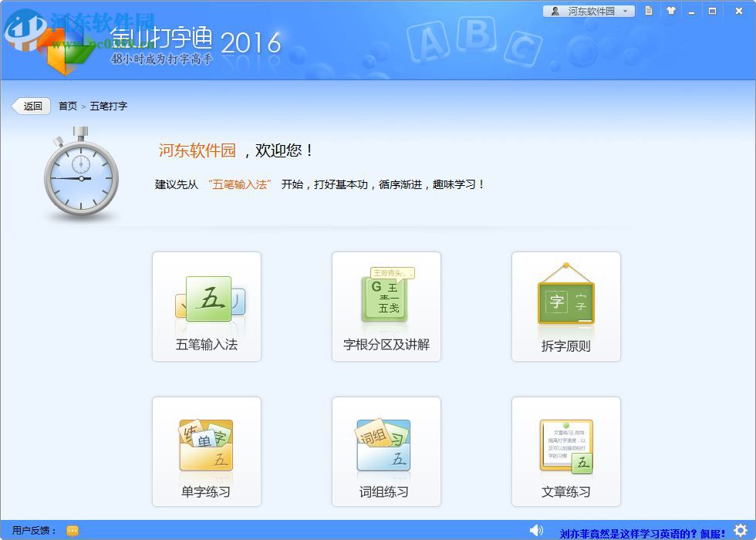Image resolution: width=756 pixels, height=540 pixels.
Task: Open settings via the gear icon
Action: coord(741,531)
